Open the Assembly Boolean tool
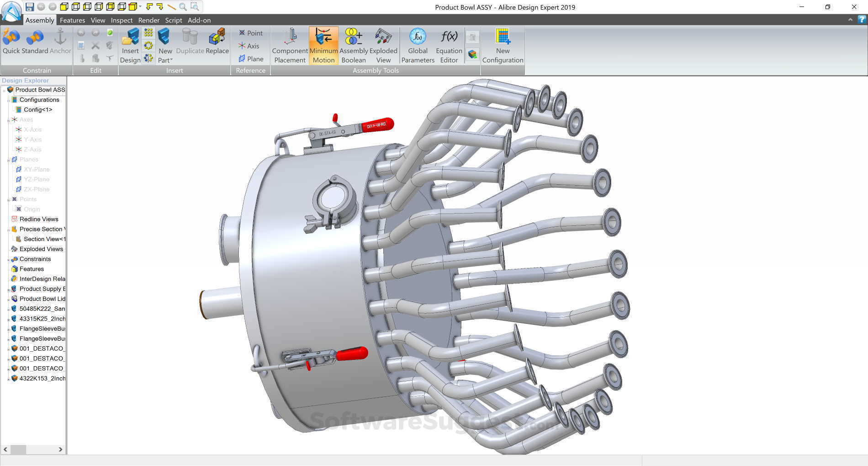This screenshot has height=466, width=868. (x=353, y=44)
